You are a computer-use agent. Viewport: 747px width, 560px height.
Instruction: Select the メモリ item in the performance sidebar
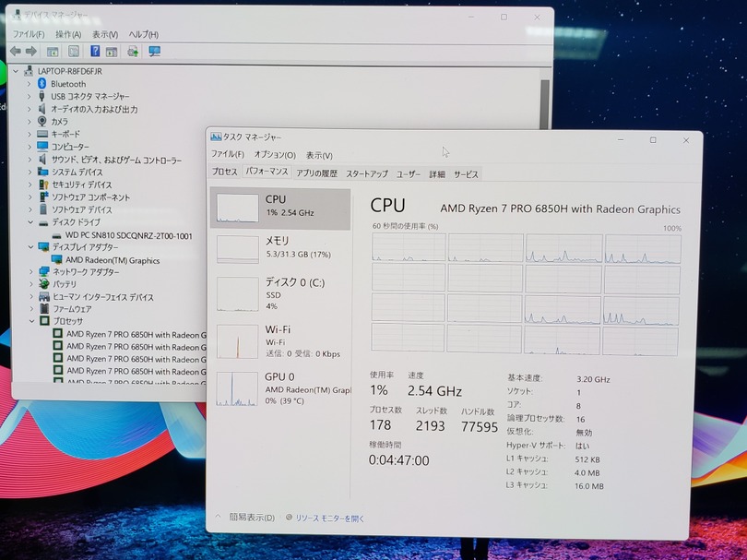tap(280, 250)
